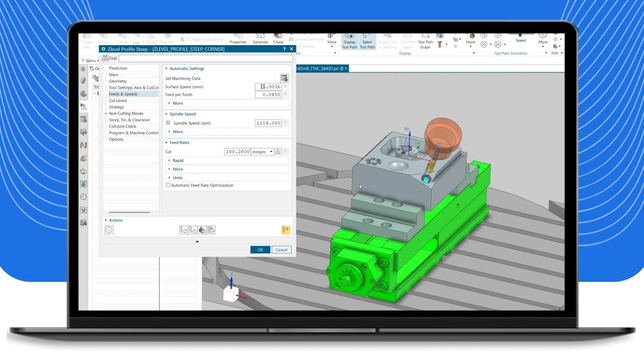The image size is (644, 362).
Task: Click the information icon in Actions section
Action: point(109,230)
